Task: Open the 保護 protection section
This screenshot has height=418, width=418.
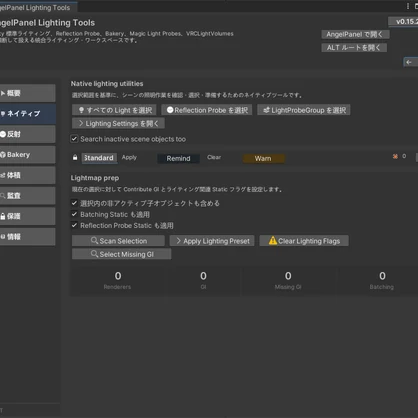Action: click(x=28, y=216)
